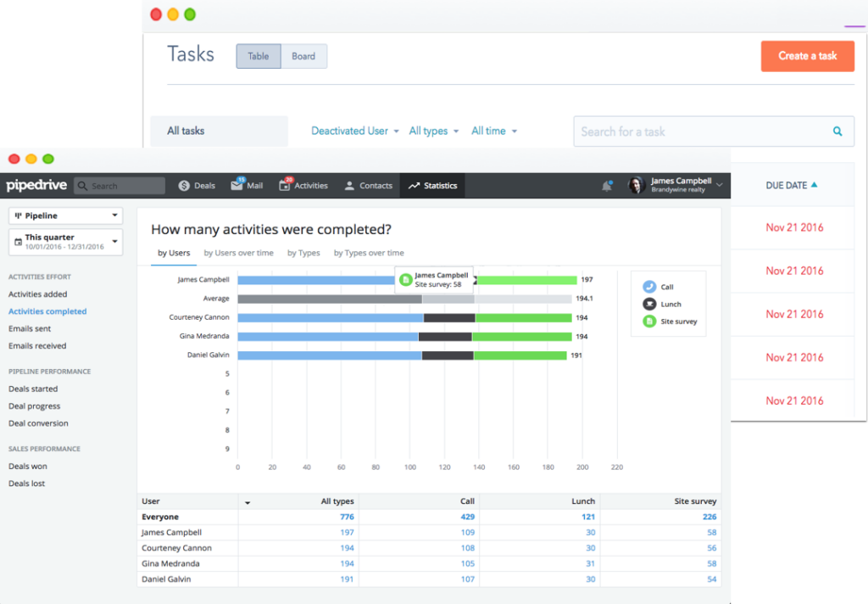Viewport: 868px width, 604px height.
Task: Open All time filter dropdown
Action: pos(494,131)
